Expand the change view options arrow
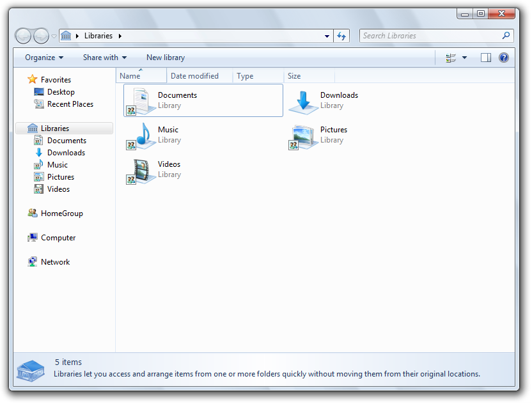532x404 pixels. [x=465, y=58]
